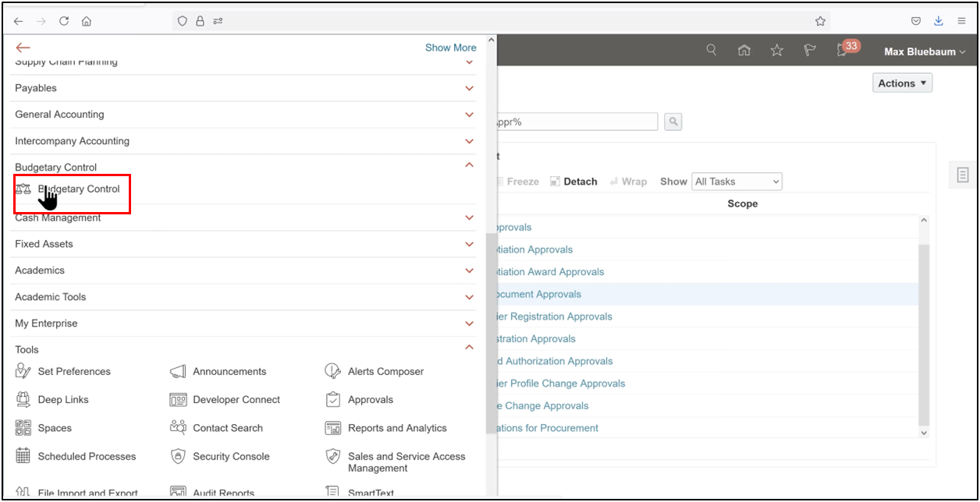Expand the Payables section
Screen dimensions: 980x502
469,88
